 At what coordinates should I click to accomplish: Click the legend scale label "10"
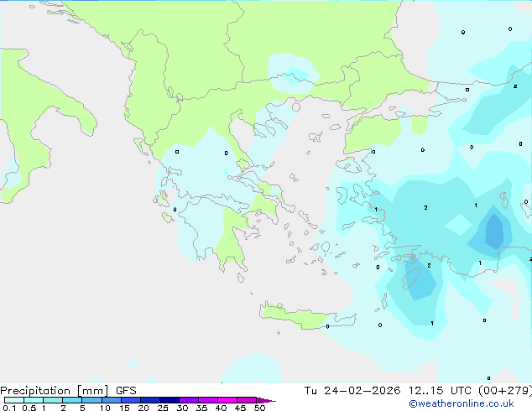point(105,408)
